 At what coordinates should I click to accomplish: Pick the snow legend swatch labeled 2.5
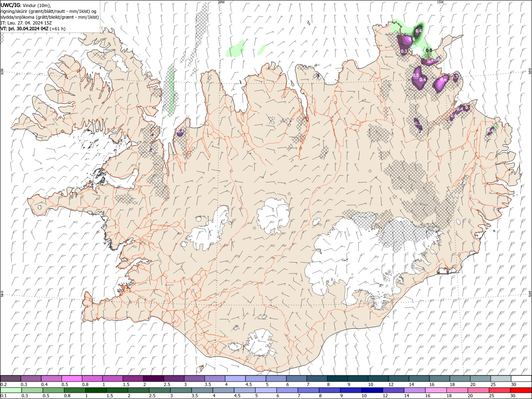click(174, 379)
